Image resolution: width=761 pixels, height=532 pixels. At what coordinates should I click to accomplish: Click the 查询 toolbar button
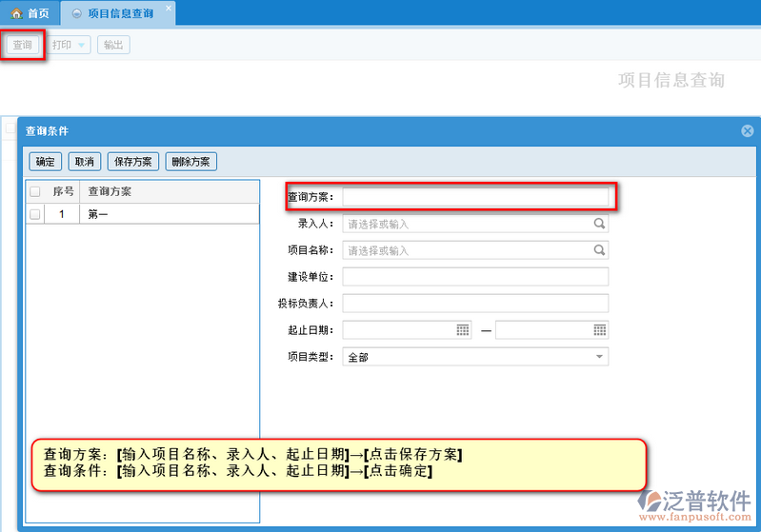[x=23, y=45]
